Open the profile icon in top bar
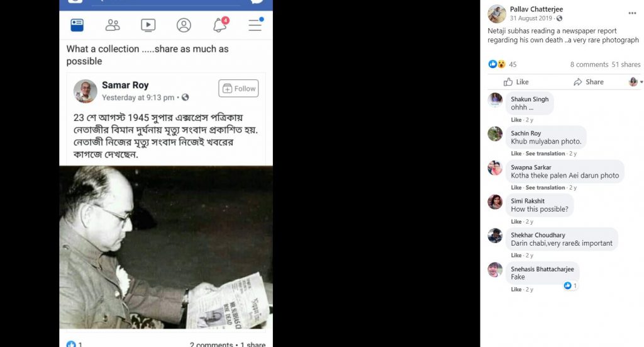This screenshot has width=644, height=347. 184,25
